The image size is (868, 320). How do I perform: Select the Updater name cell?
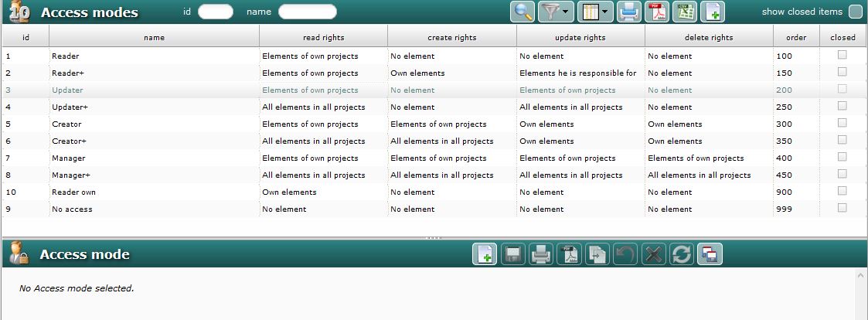click(154, 90)
